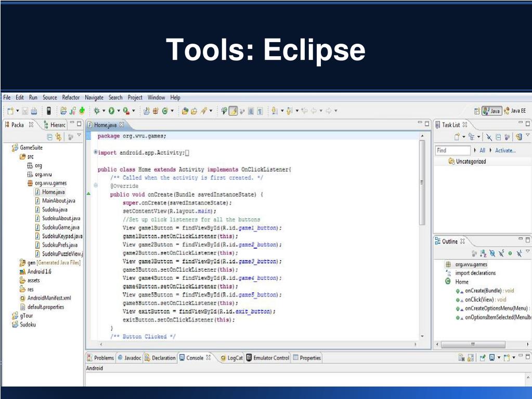Toggle Show Whitespace Characters paragraph icon

tap(260, 111)
